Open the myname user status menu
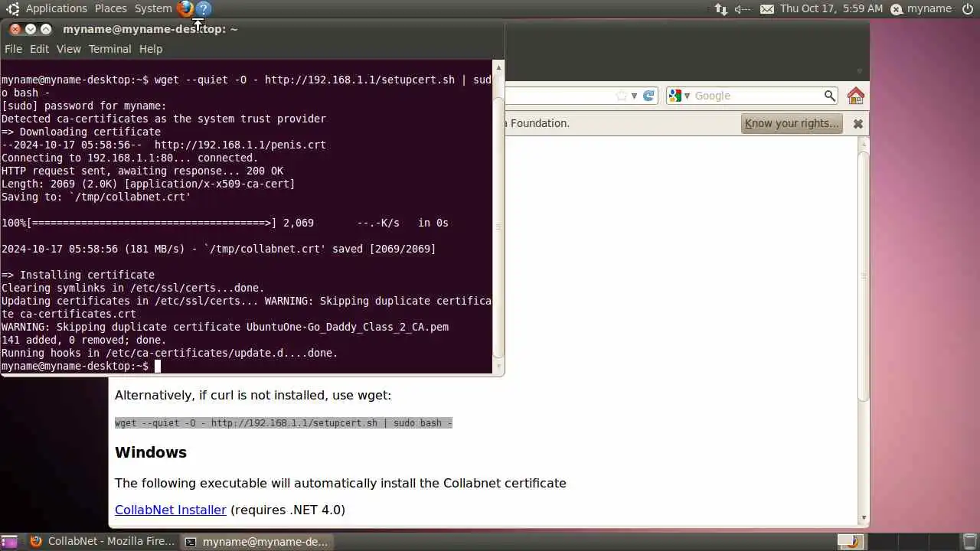The image size is (980, 551). point(921,8)
